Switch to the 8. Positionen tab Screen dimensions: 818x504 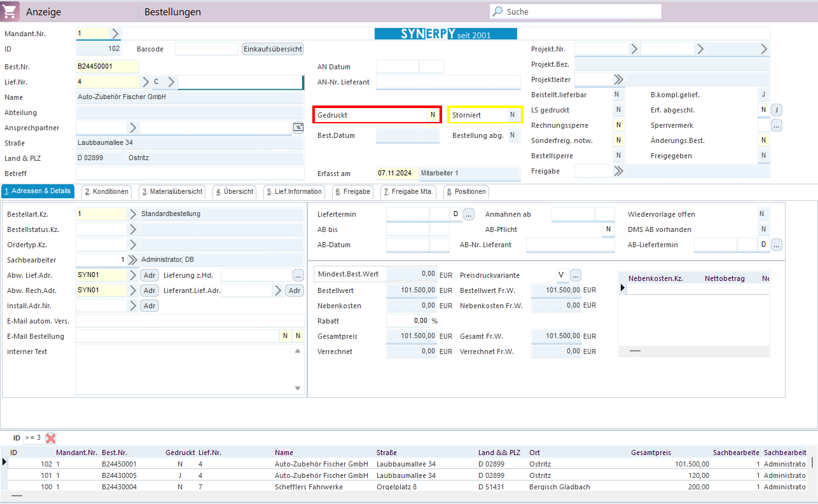coord(466,191)
